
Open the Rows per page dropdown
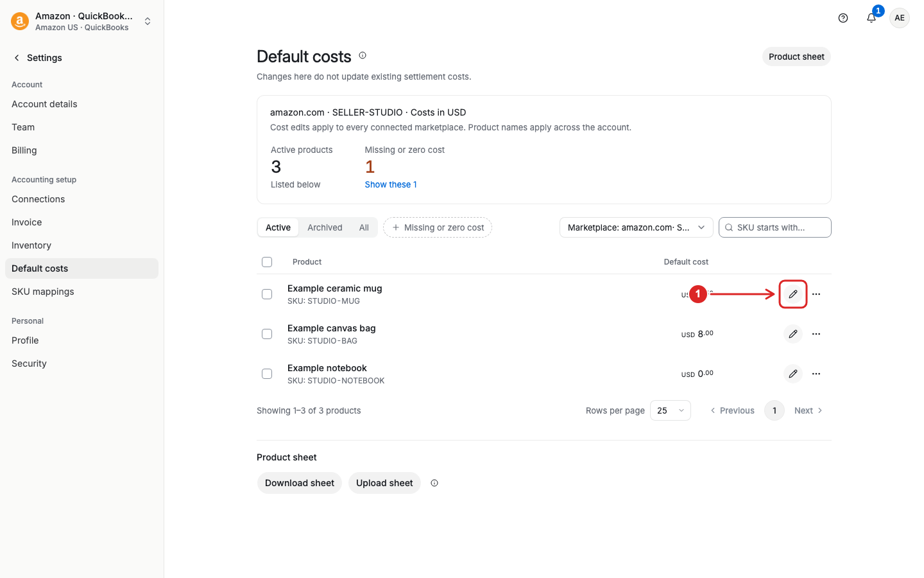point(671,410)
